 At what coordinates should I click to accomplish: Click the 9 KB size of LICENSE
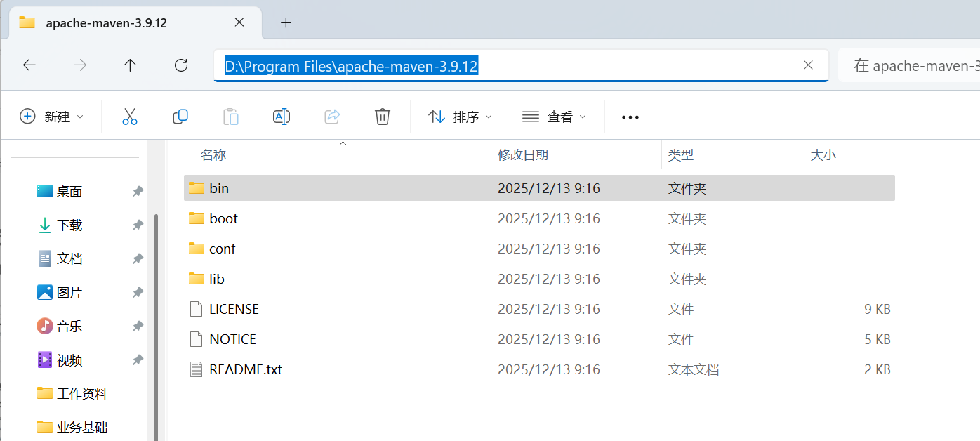[x=878, y=309]
